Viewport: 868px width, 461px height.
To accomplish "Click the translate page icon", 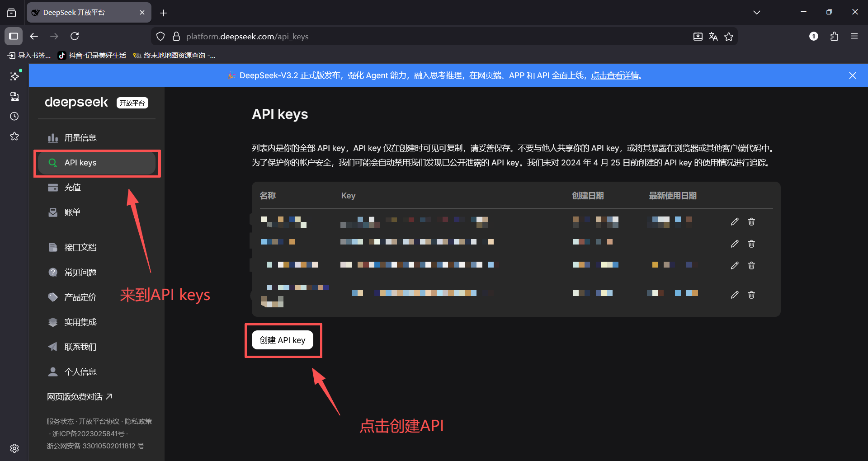I will click(x=713, y=37).
